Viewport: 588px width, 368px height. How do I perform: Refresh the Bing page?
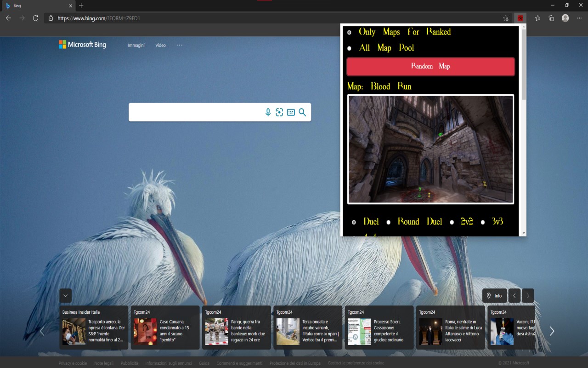pos(35,18)
